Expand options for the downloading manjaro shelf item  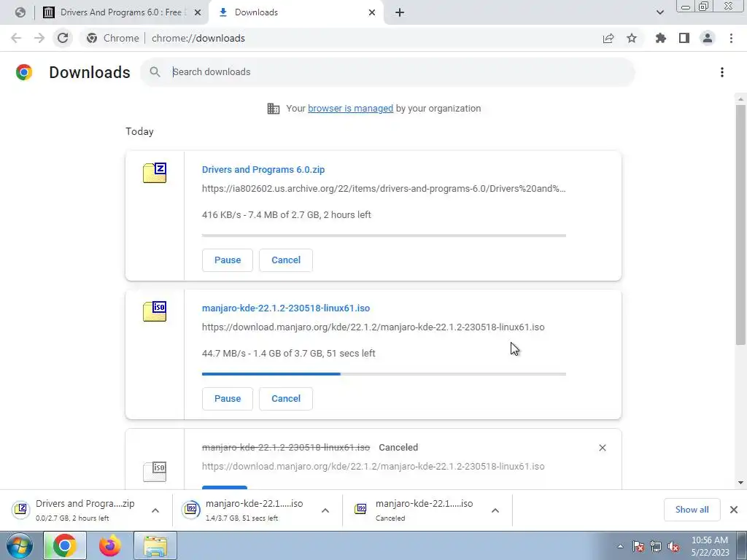tap(325, 510)
